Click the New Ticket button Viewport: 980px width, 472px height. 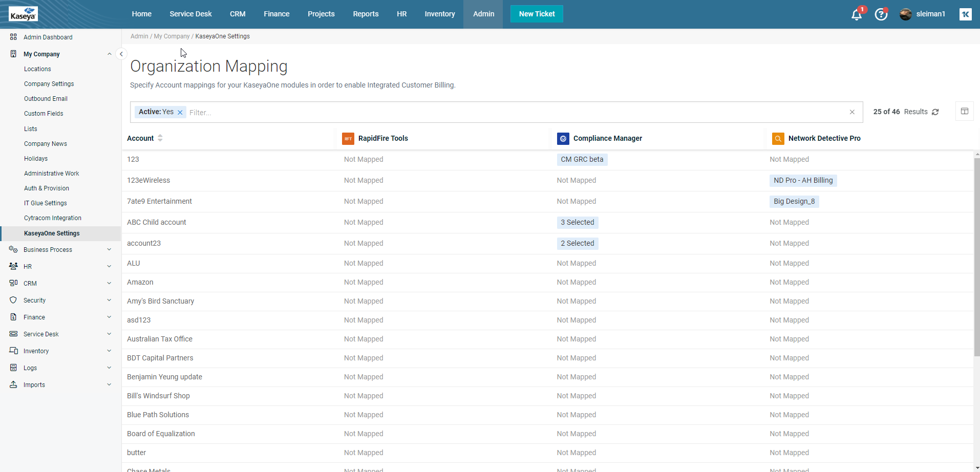pos(536,14)
